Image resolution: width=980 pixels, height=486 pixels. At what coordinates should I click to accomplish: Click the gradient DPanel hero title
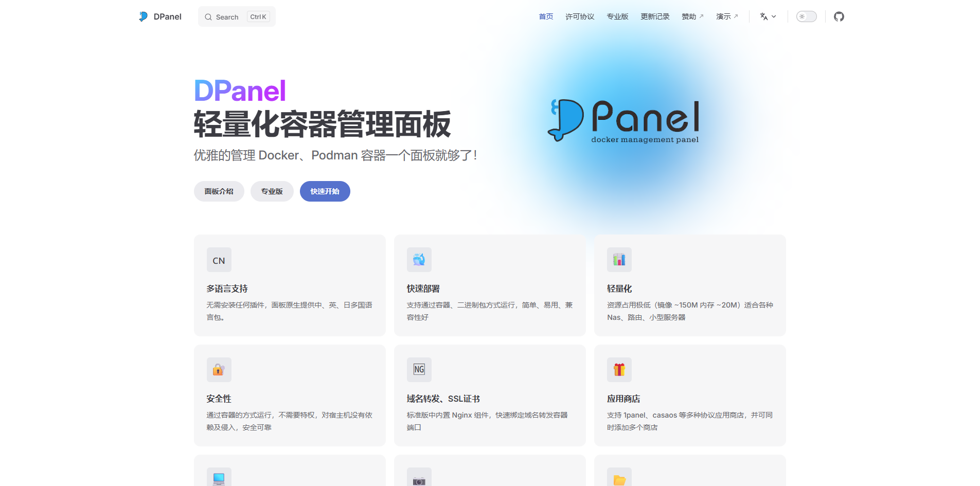tap(240, 91)
